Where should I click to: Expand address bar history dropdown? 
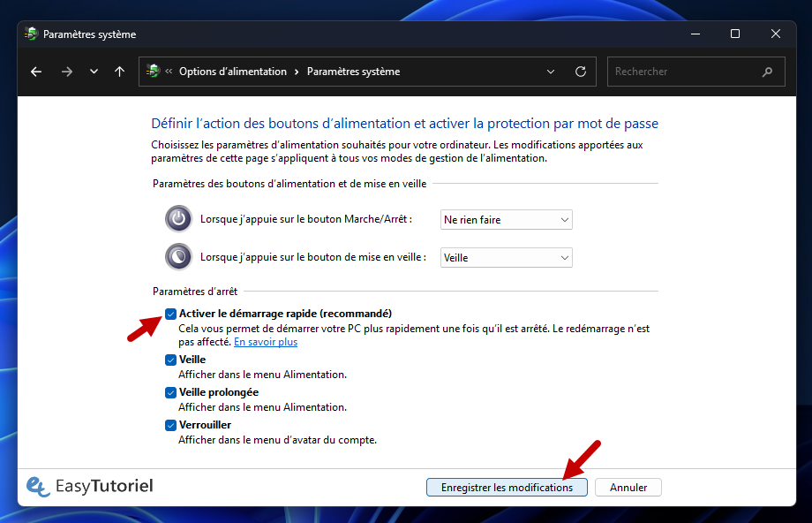coord(551,72)
